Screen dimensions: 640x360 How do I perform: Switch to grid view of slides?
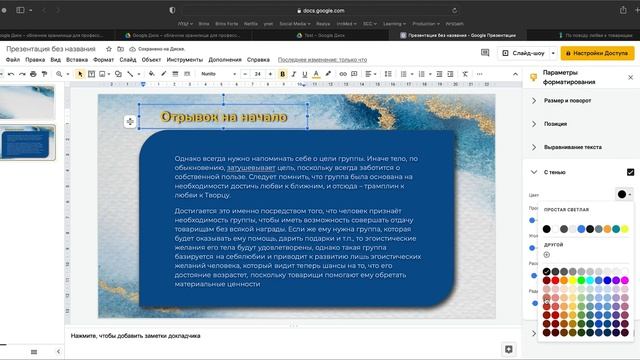coord(34,352)
